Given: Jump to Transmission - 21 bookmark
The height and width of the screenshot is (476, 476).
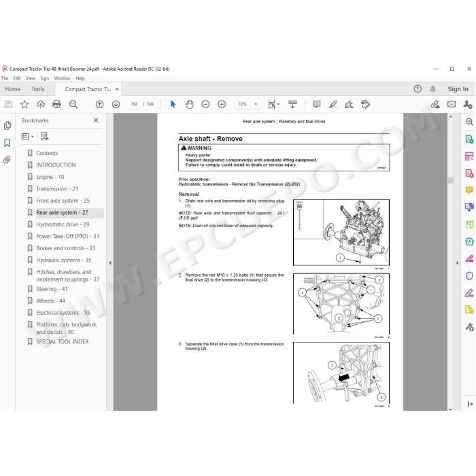Looking at the screenshot, I should pyautogui.click(x=57, y=188).
